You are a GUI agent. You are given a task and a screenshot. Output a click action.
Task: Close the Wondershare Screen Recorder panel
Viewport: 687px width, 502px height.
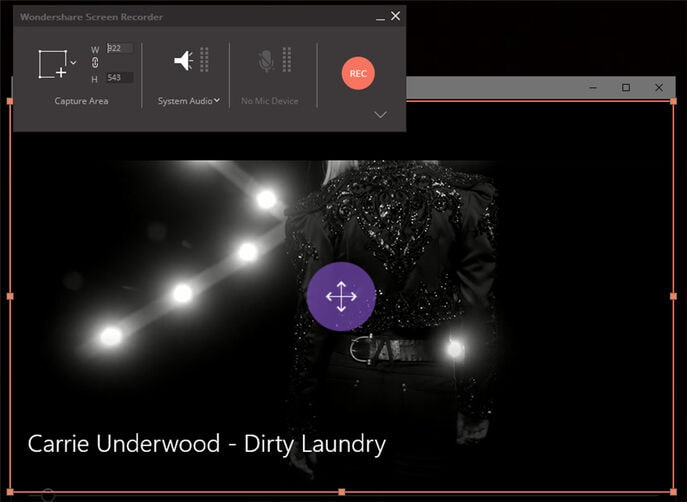[x=395, y=16]
